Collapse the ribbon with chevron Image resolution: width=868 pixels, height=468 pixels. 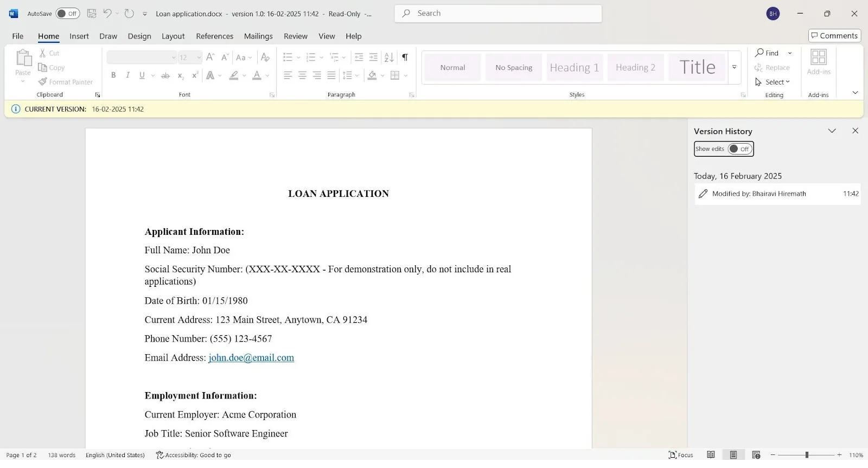pyautogui.click(x=855, y=93)
